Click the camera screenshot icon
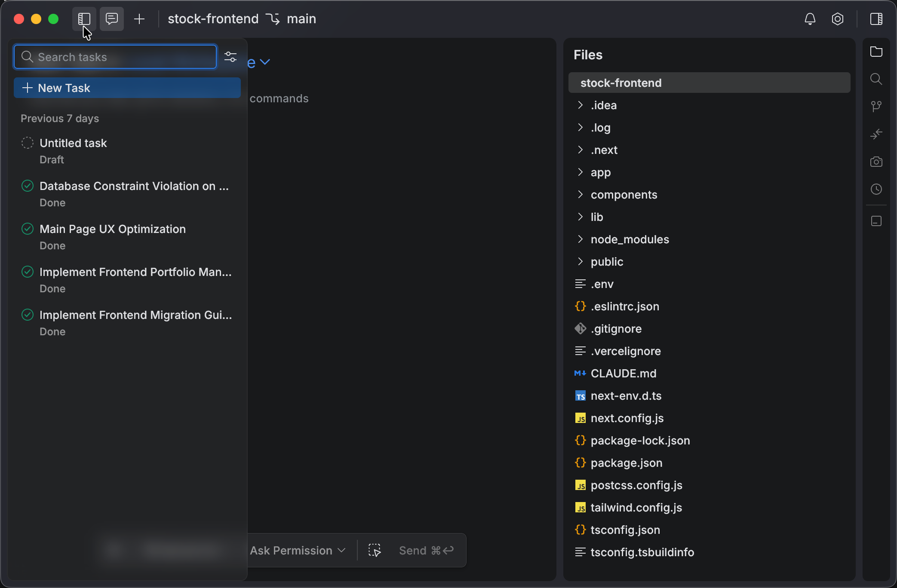897x588 pixels. pos(876,162)
